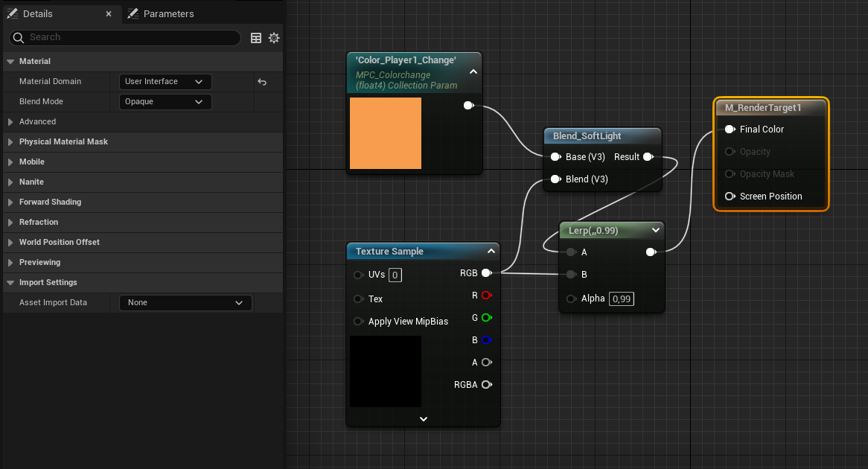Click the orange color preview swatch
The height and width of the screenshot is (469, 868).
pos(386,133)
